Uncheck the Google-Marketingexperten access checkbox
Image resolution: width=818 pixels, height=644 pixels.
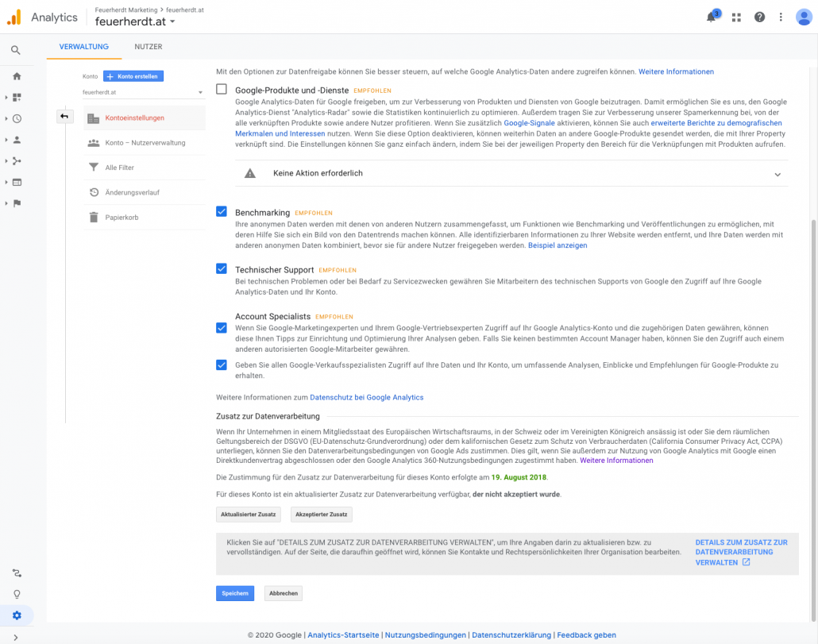pos(222,328)
